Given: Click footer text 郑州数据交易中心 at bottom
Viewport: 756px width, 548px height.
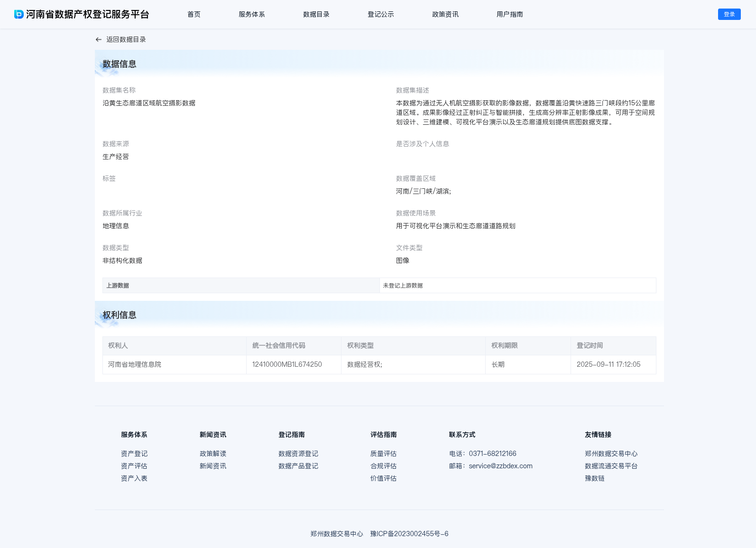Looking at the screenshot, I should 337,534.
